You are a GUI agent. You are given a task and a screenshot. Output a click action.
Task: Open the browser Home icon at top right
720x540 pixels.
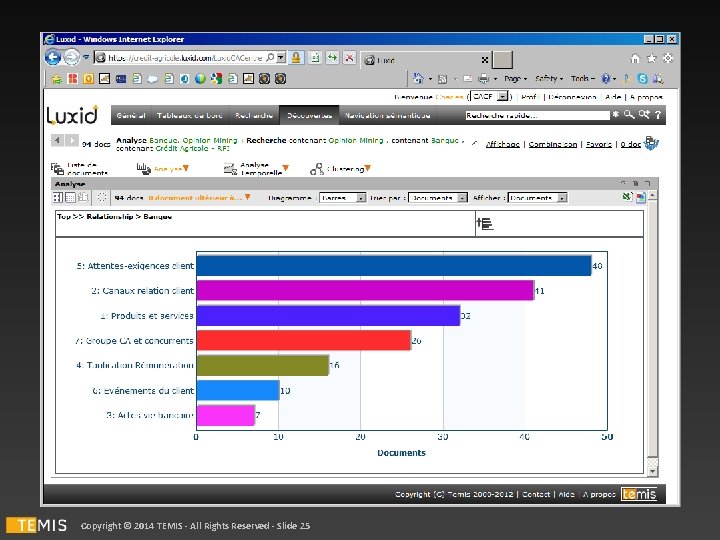[x=635, y=58]
